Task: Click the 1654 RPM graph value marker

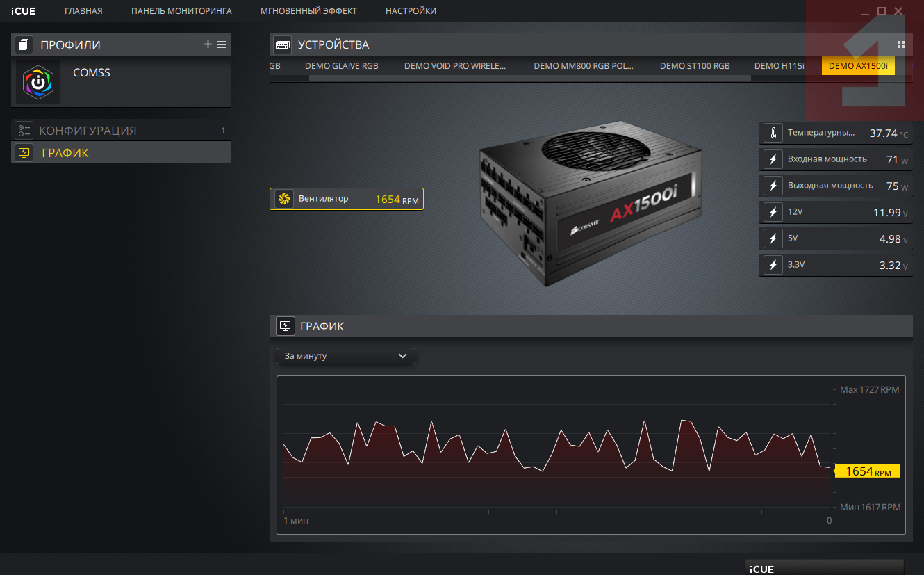Action: click(867, 471)
